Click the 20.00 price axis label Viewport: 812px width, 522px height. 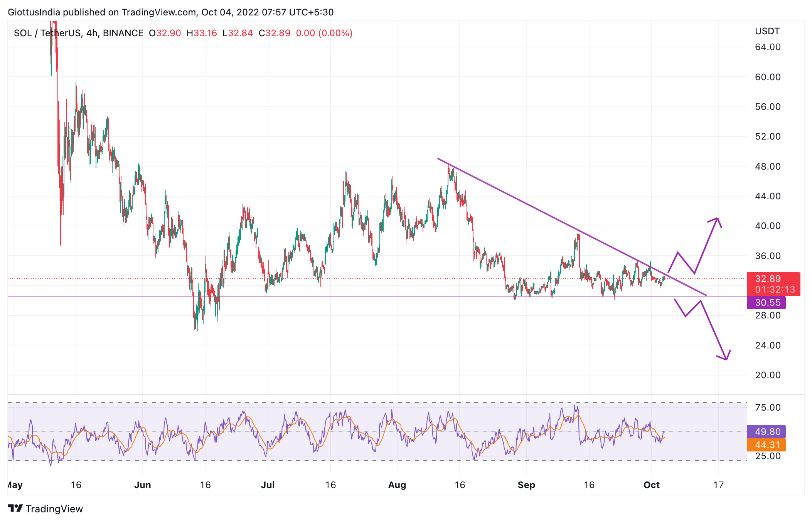768,375
